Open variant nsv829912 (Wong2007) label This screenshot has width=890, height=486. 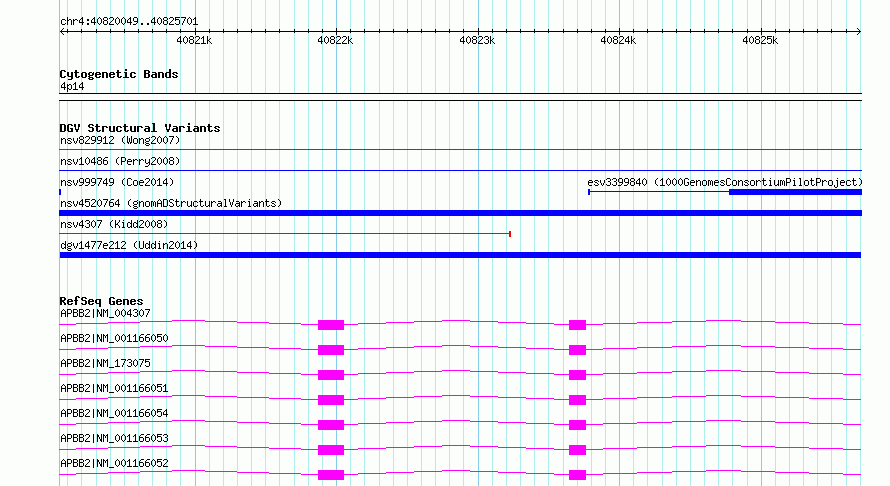[x=120, y=140]
